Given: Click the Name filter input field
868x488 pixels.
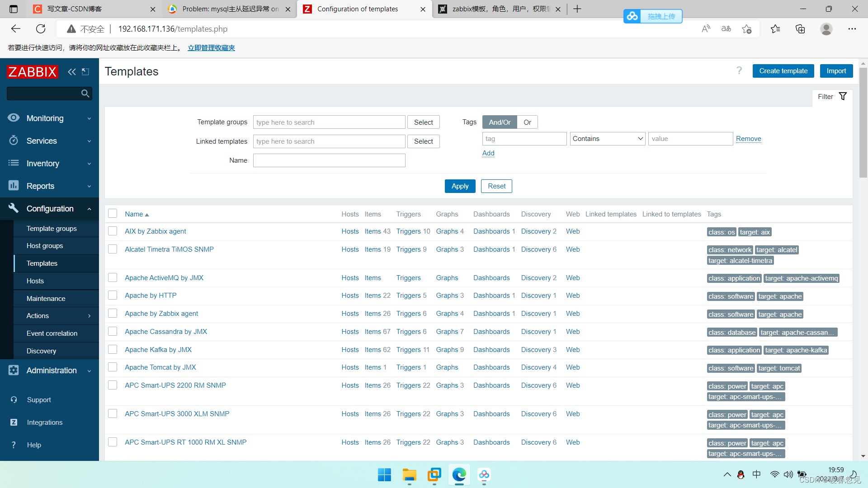Looking at the screenshot, I should (329, 160).
